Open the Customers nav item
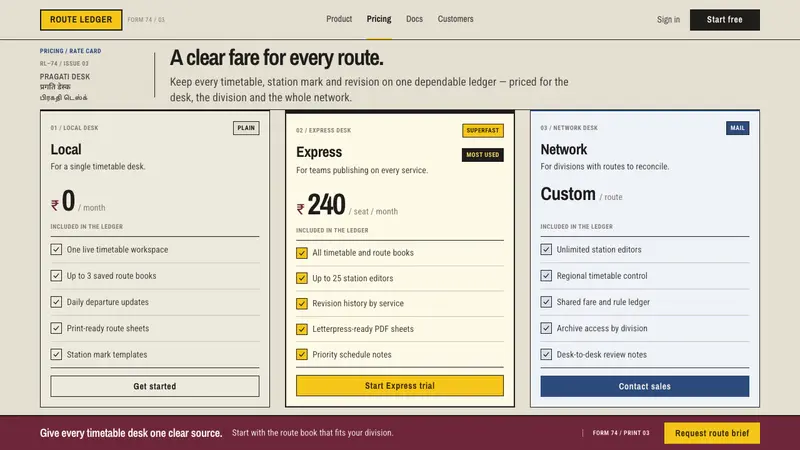 [455, 19]
